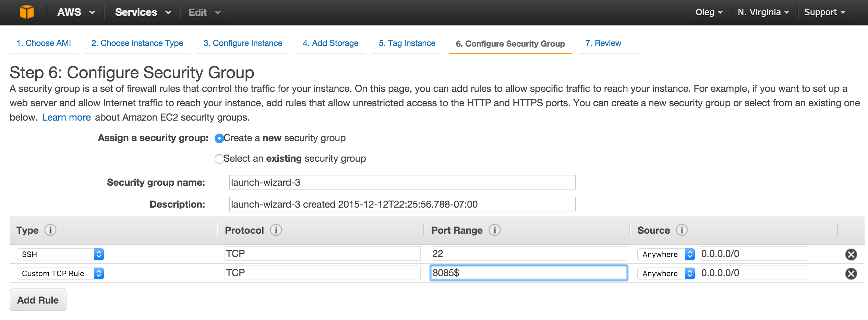Remove the SSH rule with X icon

click(x=851, y=254)
